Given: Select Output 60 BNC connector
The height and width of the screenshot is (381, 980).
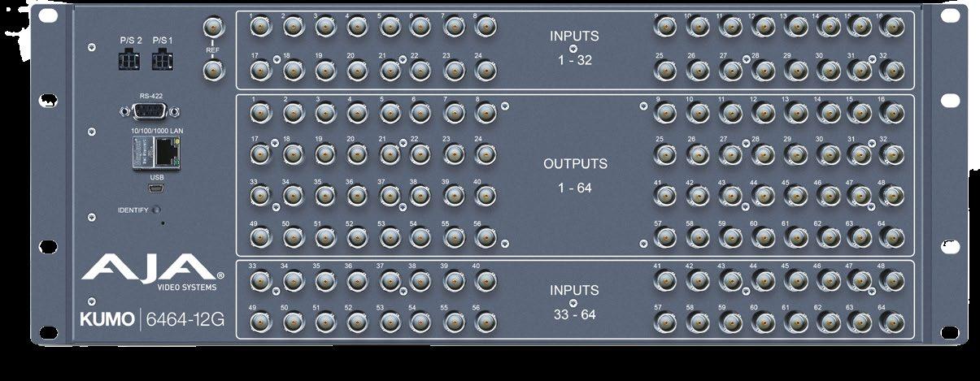Looking at the screenshot, I should coord(762,236).
